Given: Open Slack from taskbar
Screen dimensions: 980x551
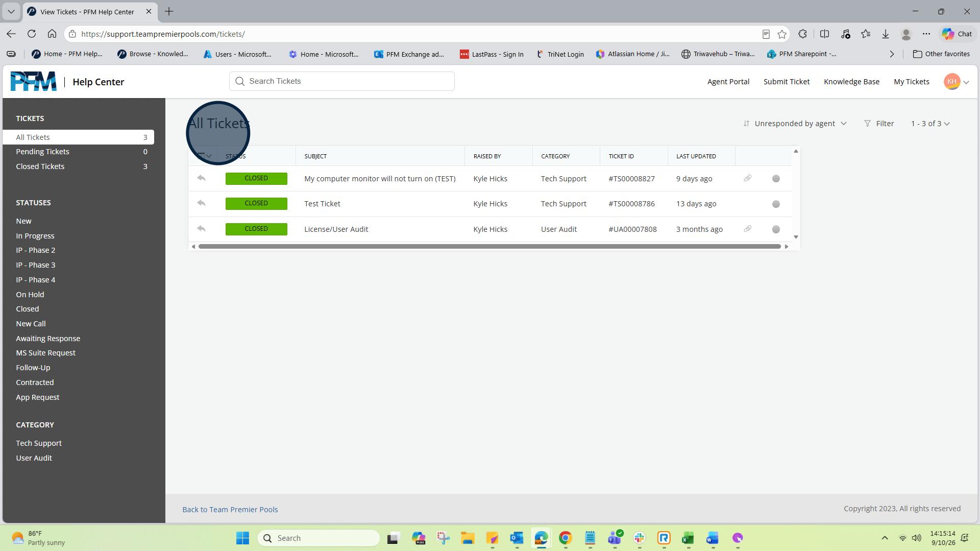Looking at the screenshot, I should tap(639, 538).
